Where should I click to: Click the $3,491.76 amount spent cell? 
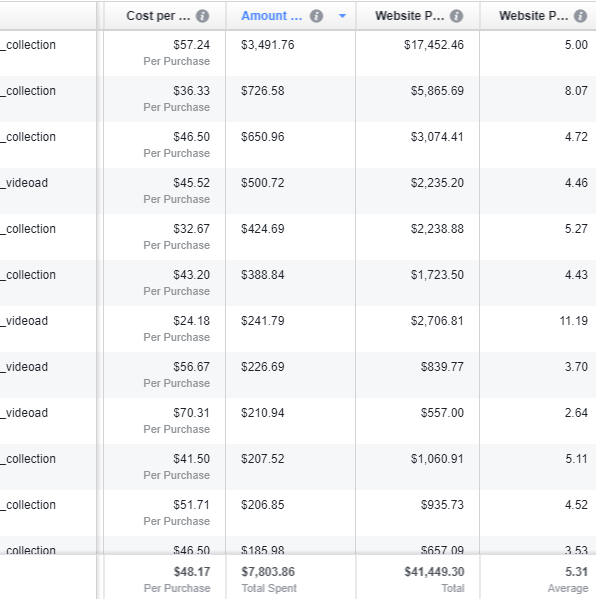[x=268, y=45]
